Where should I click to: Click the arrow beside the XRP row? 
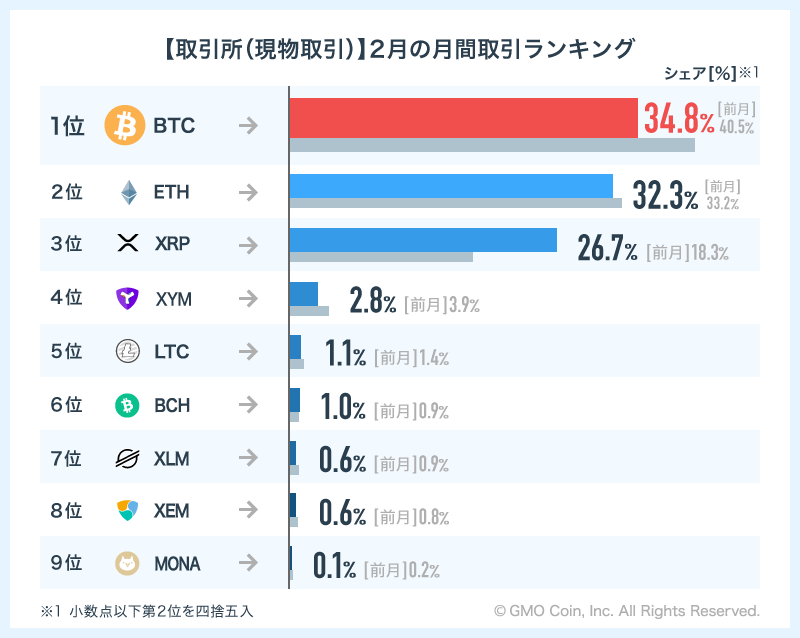(248, 244)
